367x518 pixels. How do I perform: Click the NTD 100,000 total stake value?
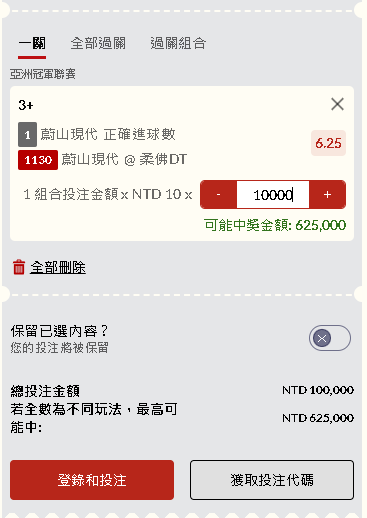[318, 390]
